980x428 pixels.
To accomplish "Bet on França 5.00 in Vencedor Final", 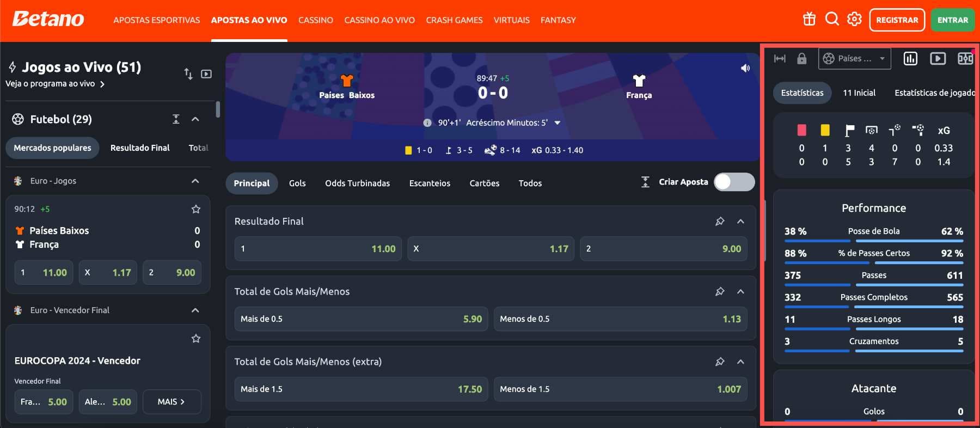I will 44,401.
